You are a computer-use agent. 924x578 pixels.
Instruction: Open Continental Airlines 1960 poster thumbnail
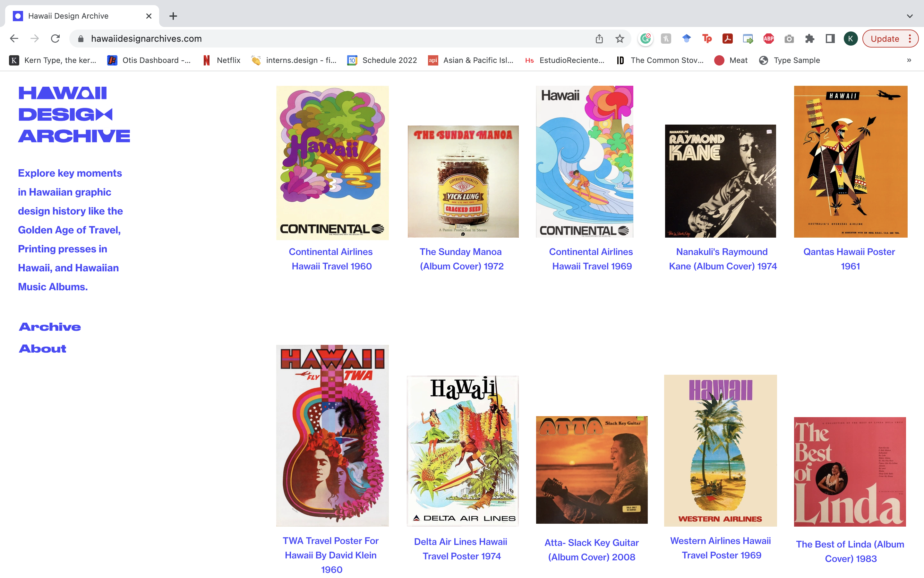[333, 163]
